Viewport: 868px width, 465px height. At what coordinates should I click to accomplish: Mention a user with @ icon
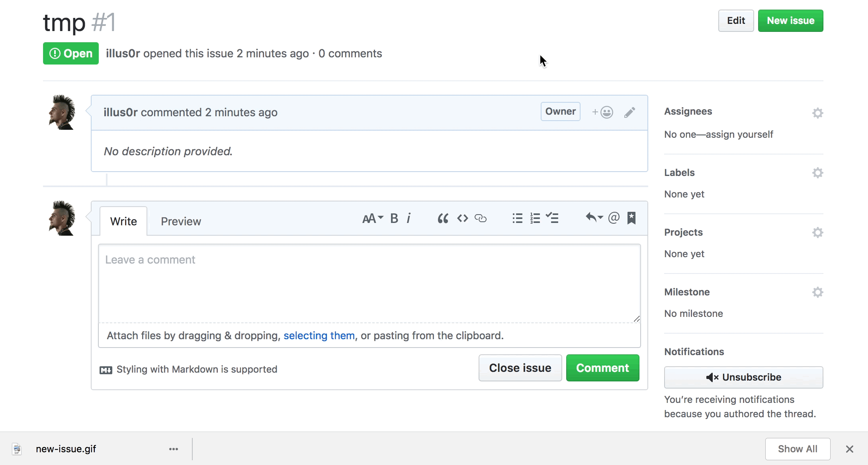pyautogui.click(x=614, y=218)
